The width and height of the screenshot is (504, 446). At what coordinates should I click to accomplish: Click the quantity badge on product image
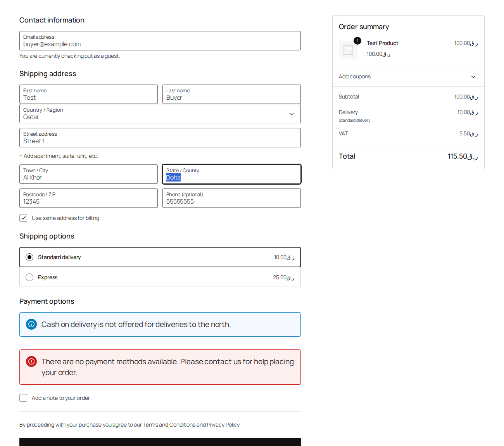click(357, 41)
